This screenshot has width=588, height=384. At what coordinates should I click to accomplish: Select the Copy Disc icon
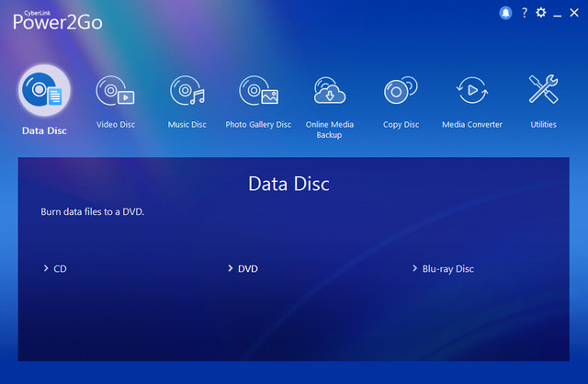point(401,90)
